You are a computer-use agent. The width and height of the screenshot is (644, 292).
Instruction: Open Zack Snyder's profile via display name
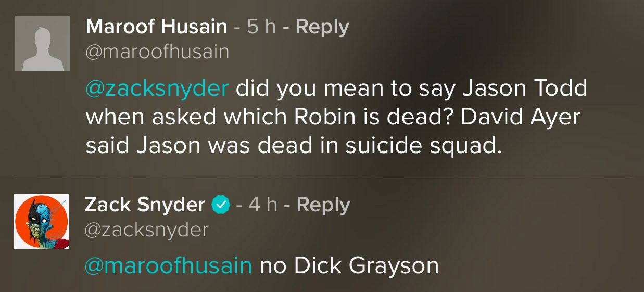tap(145, 205)
